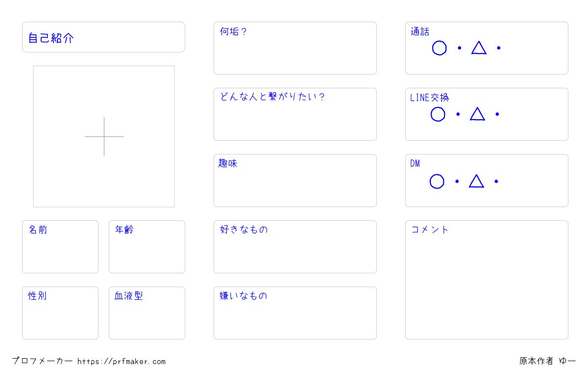
Task: Open the https://prfmaker.com link
Action: click(x=122, y=362)
